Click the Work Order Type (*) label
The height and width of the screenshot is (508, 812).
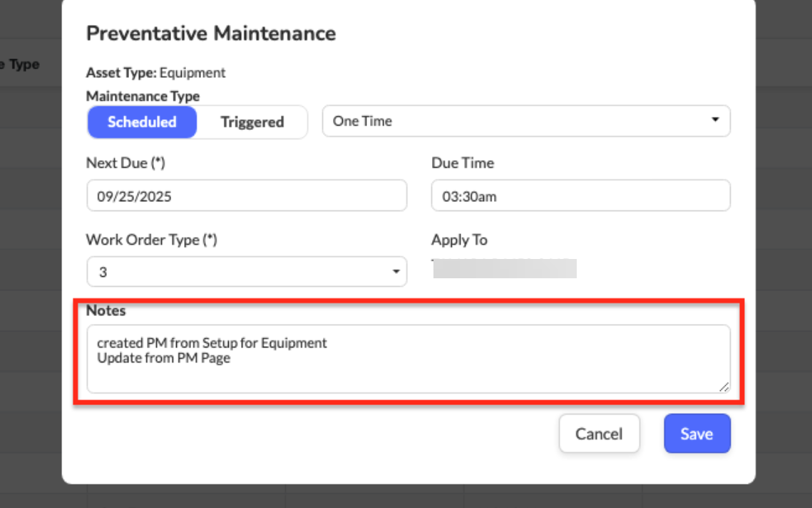click(x=151, y=240)
